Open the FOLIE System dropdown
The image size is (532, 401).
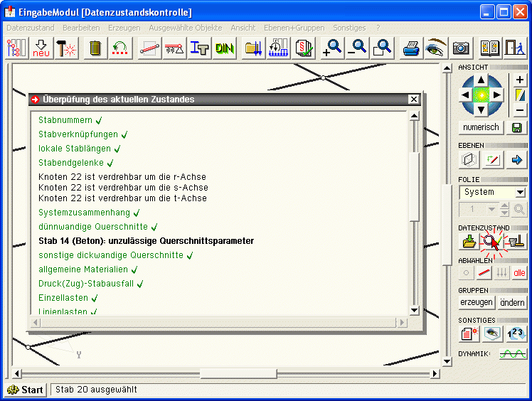coord(520,192)
